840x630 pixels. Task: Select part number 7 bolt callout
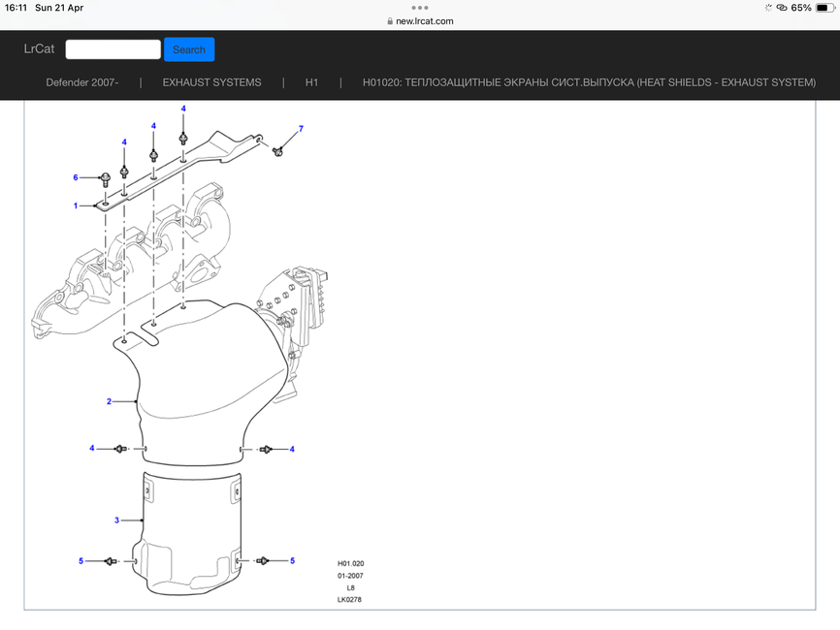click(x=301, y=129)
